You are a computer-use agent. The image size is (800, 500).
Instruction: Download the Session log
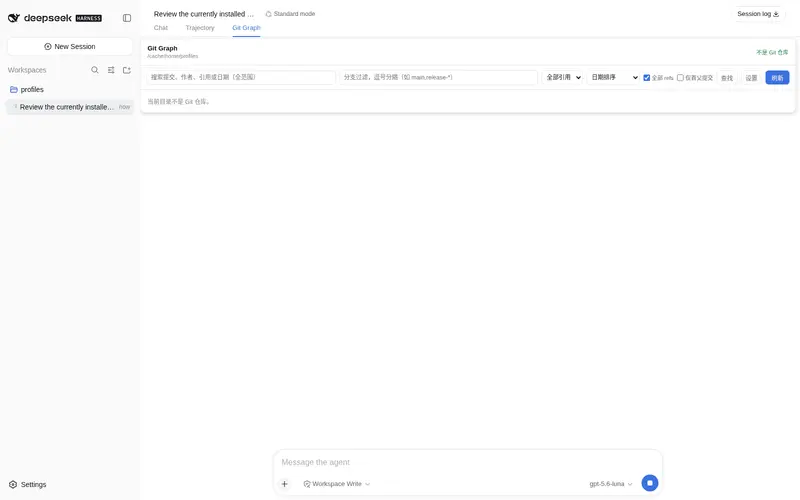click(758, 14)
